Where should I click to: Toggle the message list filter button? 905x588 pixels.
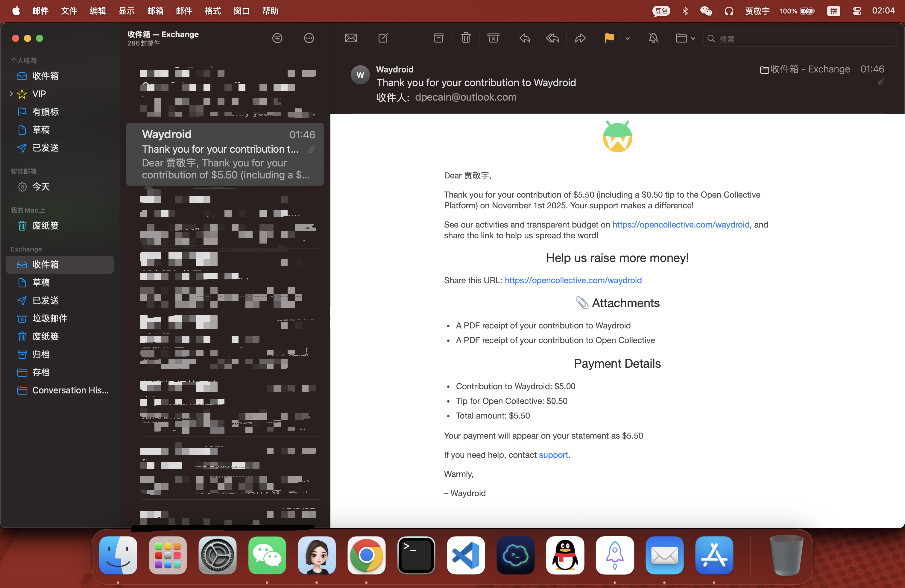pyautogui.click(x=277, y=38)
